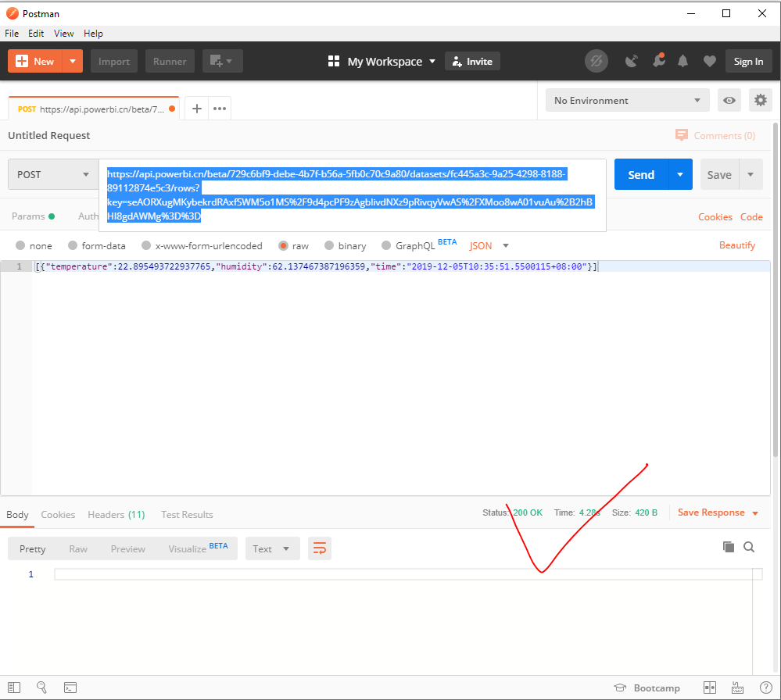Click in the request URL field
The image size is (781, 700).
click(352, 195)
